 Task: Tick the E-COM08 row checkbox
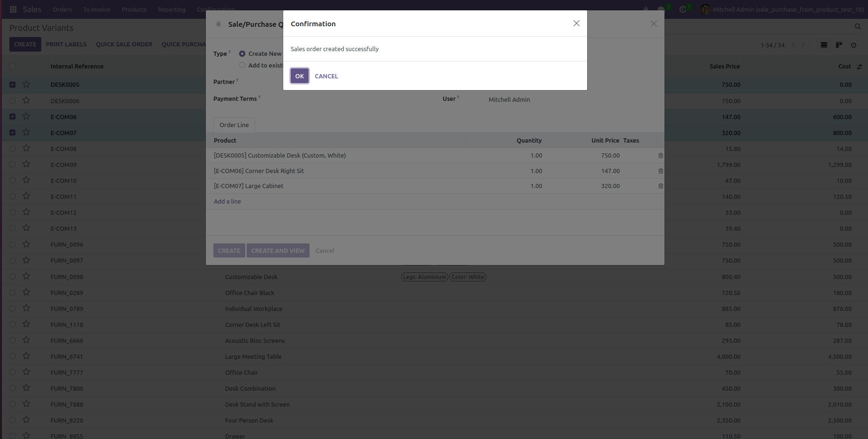pyautogui.click(x=13, y=149)
